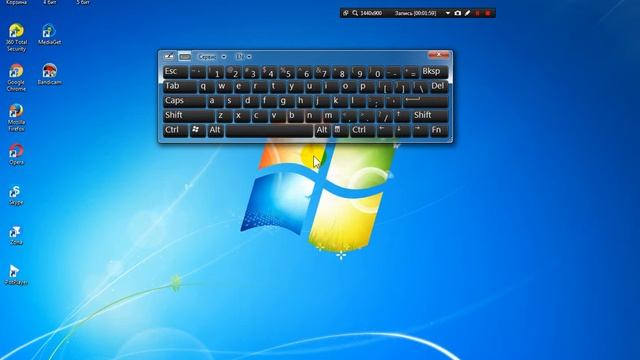
Task: Pause the recording in the recorder bar
Action: tap(478, 13)
